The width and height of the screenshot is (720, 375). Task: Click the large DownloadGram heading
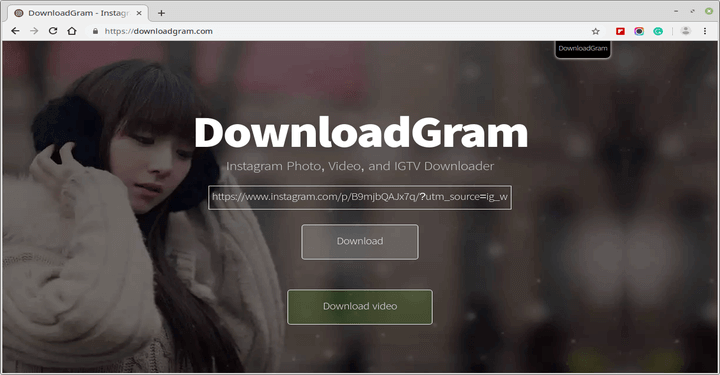(x=361, y=133)
